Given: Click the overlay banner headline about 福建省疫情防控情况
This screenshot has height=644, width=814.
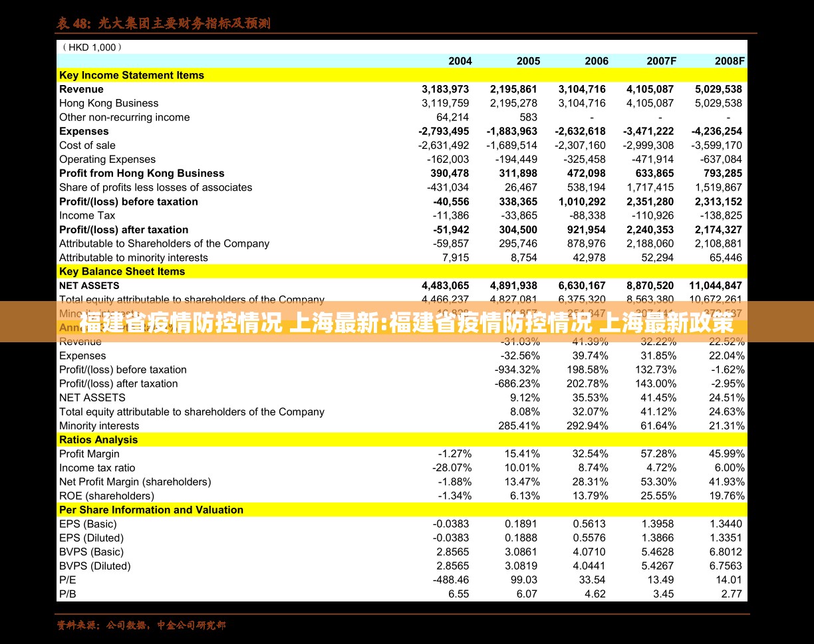Looking at the screenshot, I should point(406,323).
